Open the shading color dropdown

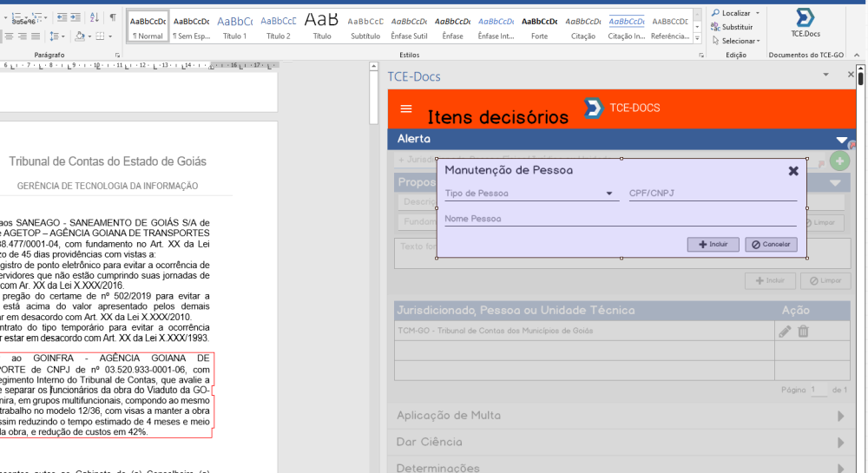[x=89, y=36]
